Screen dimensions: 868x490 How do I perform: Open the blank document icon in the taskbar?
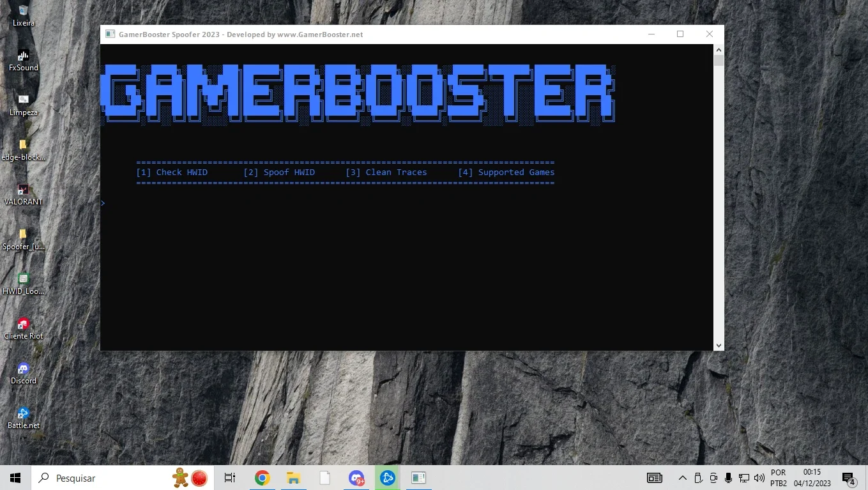pos(324,478)
